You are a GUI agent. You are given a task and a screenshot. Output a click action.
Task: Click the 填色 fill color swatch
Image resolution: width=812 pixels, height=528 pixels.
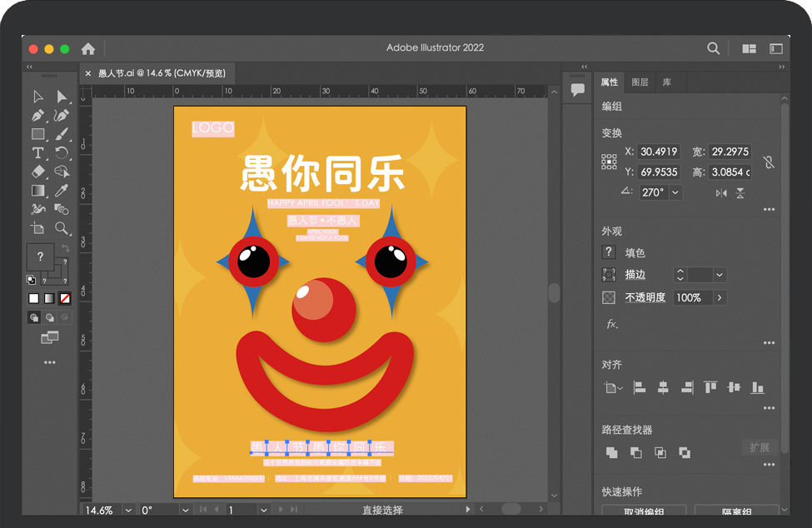[x=609, y=252]
